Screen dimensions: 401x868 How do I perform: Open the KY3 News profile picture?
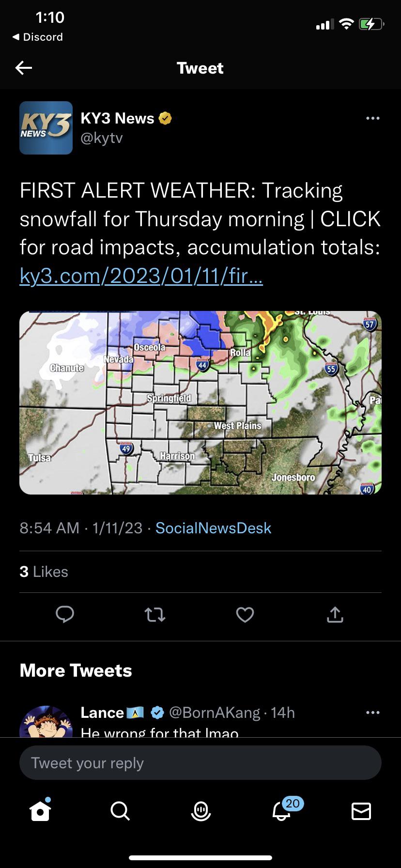[46, 128]
